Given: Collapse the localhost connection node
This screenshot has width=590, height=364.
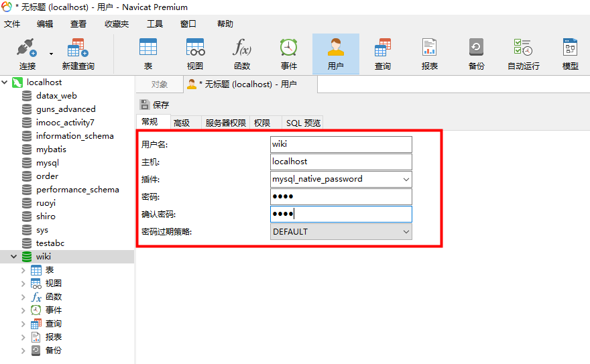Looking at the screenshot, I should [x=5, y=82].
